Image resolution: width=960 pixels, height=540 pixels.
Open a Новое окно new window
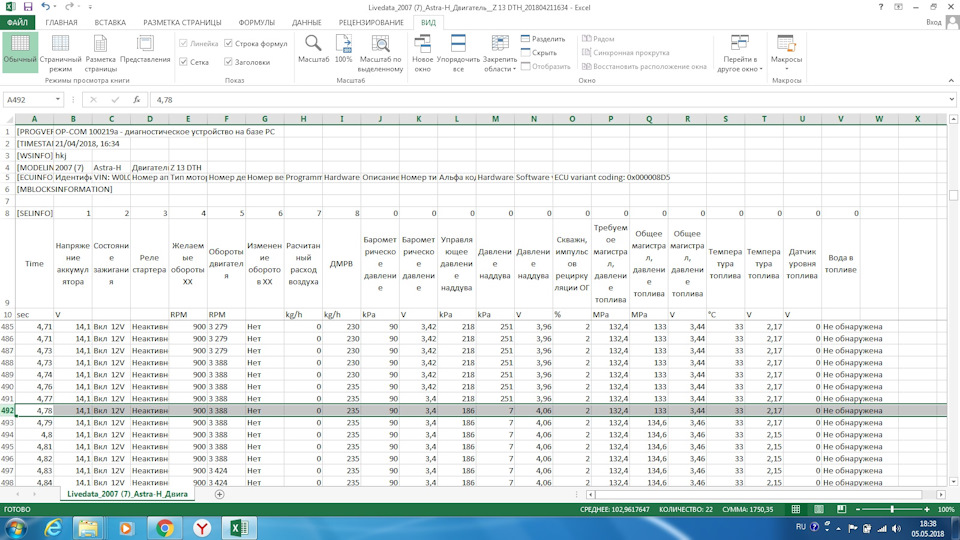coord(422,52)
